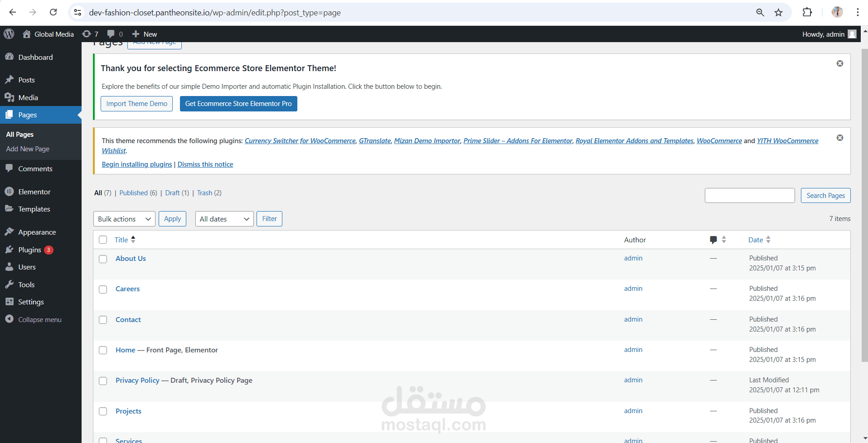The height and width of the screenshot is (443, 868).
Task: Click the Elementor logo icon
Action: [9, 192]
